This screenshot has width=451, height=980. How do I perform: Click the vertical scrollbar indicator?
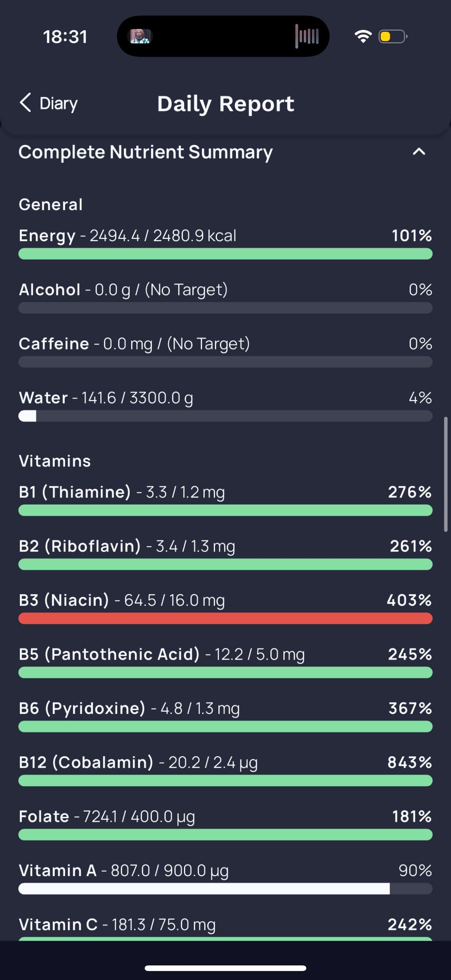pyautogui.click(x=445, y=474)
